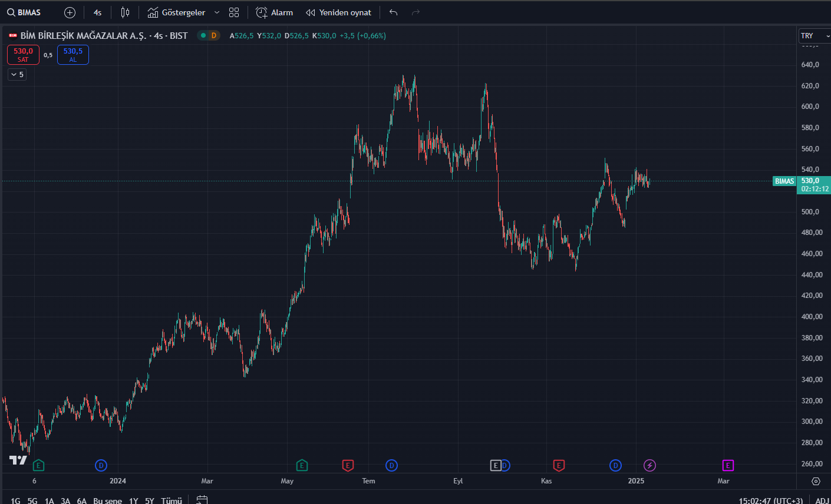The height and width of the screenshot is (504, 831).
Task: Click the red SAT 530,0 sell button
Action: 23,55
